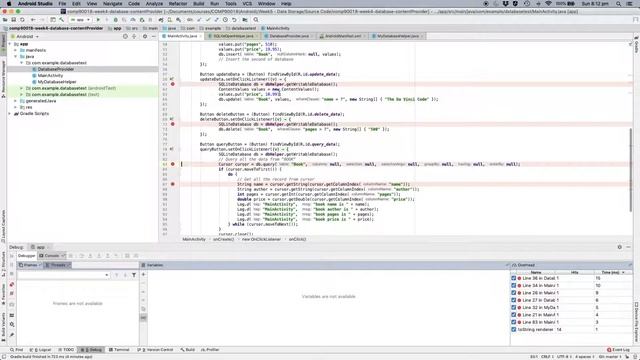Open the Refactor menu
This screenshot has width=640, height=360.
[178, 4]
